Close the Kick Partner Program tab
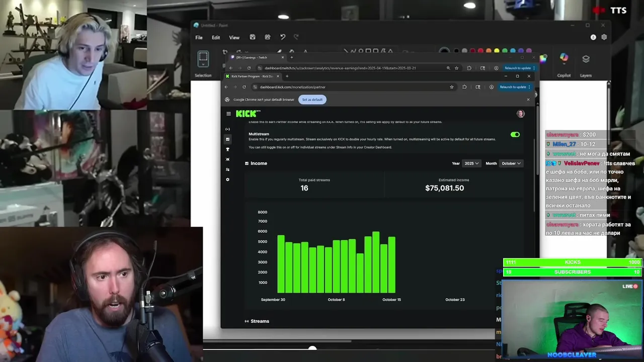This screenshot has width=644, height=362. click(x=278, y=76)
